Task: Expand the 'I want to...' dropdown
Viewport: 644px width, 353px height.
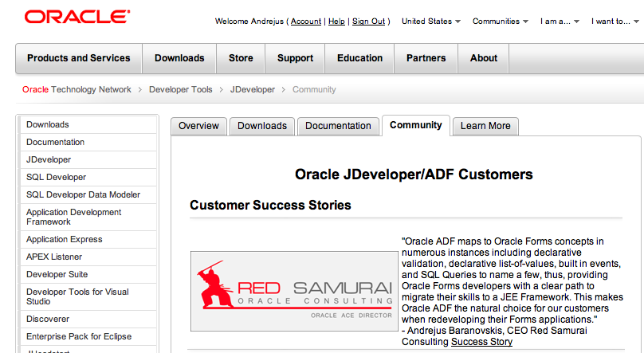Action: point(615,22)
